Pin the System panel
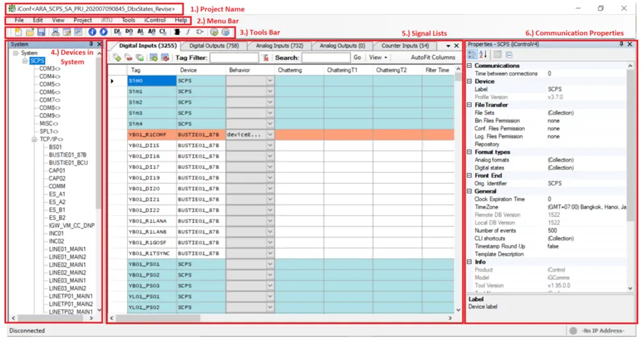 (90, 44)
